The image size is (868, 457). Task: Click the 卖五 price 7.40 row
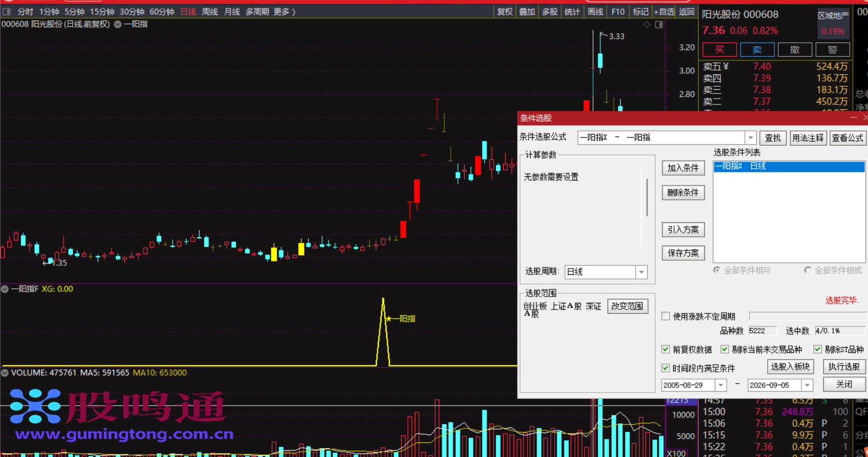(x=775, y=66)
